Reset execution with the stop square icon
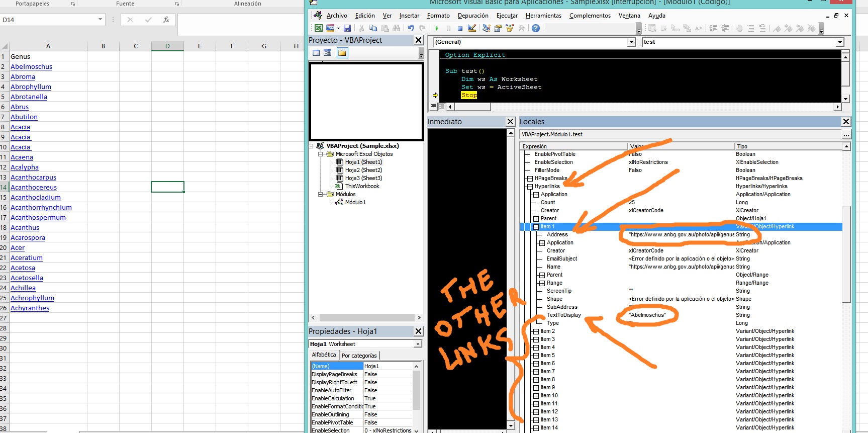This screenshot has width=868, height=433. [x=460, y=28]
